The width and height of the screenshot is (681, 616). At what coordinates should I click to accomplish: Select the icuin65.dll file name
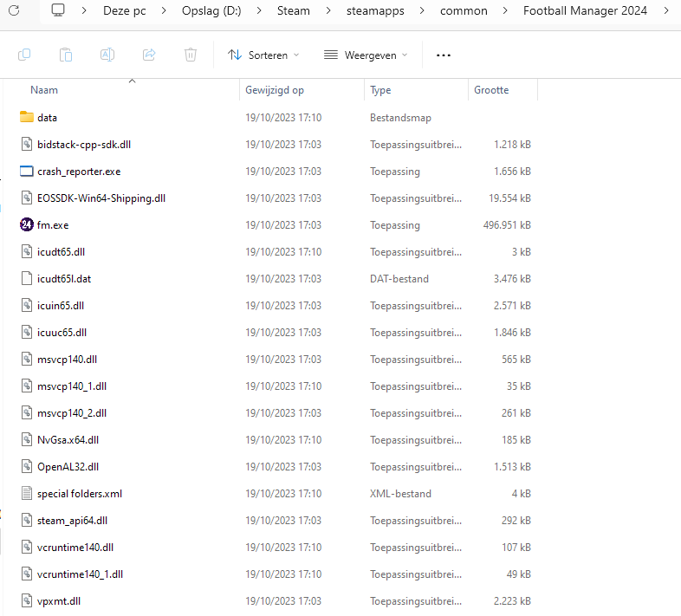(61, 305)
